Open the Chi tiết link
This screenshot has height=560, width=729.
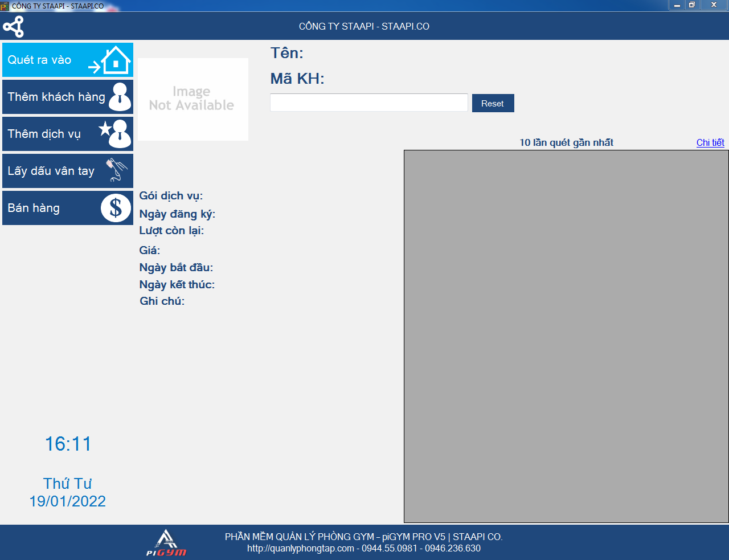tap(710, 142)
